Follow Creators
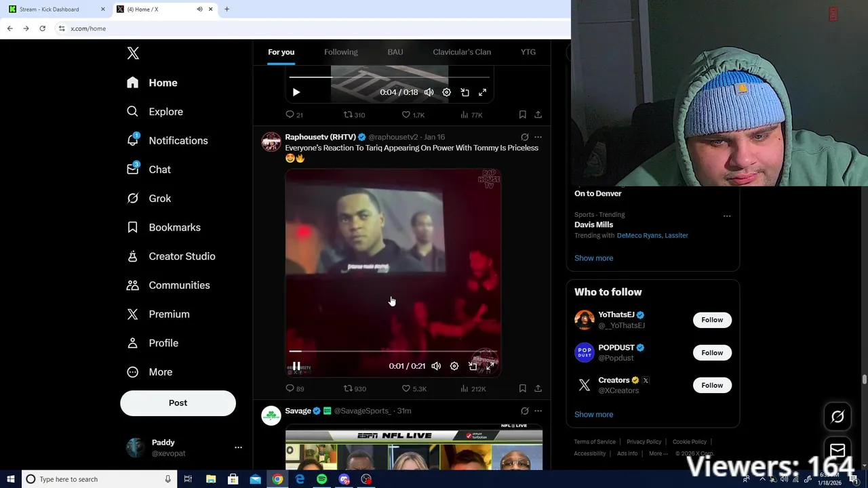The height and width of the screenshot is (488, 868). point(712,385)
